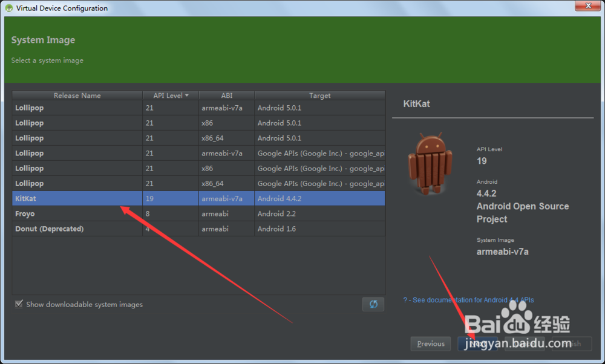Click the Release Name column header
Image resolution: width=605 pixels, height=364 pixels.
coord(77,96)
